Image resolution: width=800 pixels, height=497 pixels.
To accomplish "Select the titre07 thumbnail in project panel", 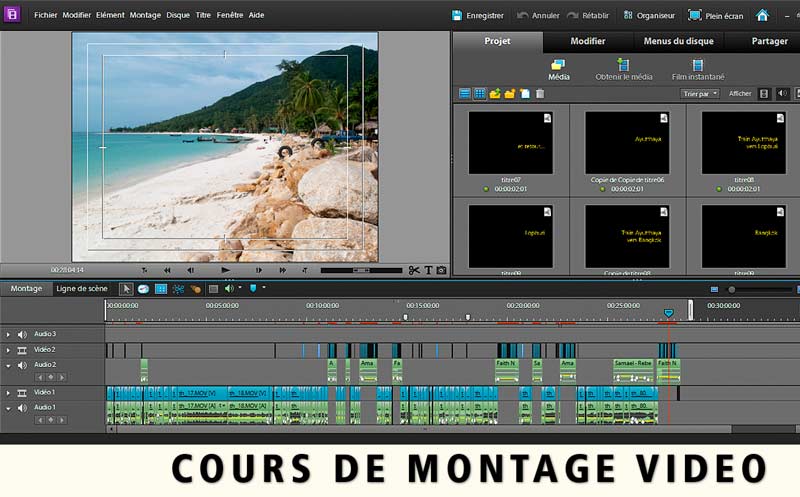I will click(511, 143).
